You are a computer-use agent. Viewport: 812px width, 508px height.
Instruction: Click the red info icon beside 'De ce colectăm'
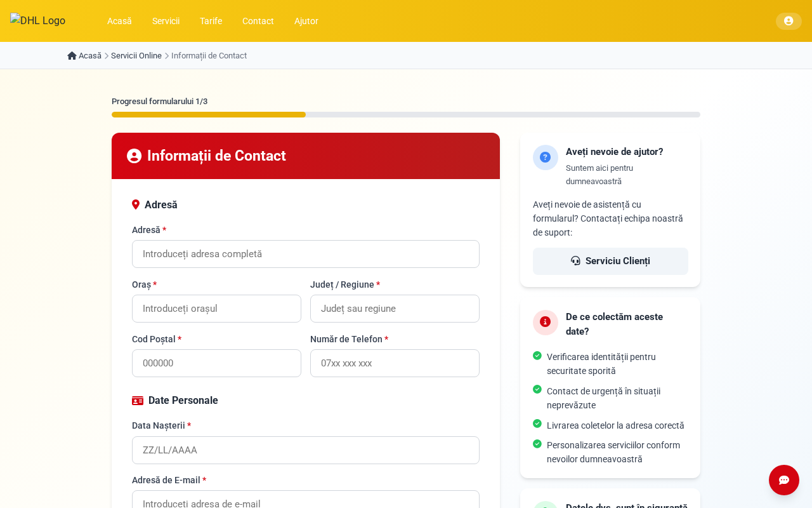(x=546, y=322)
